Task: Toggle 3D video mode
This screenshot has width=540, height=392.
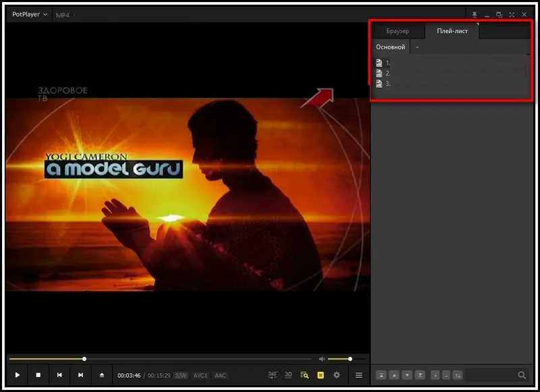Action: point(288,374)
